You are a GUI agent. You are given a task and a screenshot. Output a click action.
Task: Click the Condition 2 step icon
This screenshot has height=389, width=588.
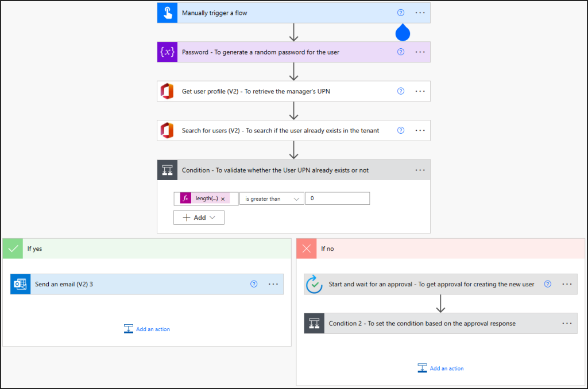point(314,323)
